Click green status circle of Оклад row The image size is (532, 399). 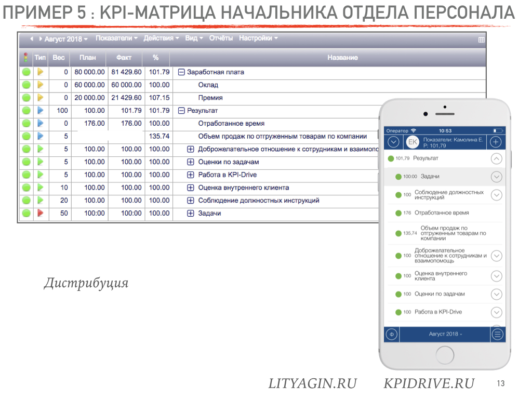point(26,85)
